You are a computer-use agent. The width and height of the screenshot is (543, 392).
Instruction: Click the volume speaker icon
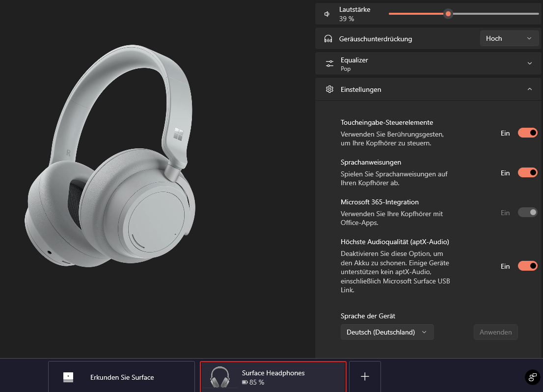tap(327, 14)
